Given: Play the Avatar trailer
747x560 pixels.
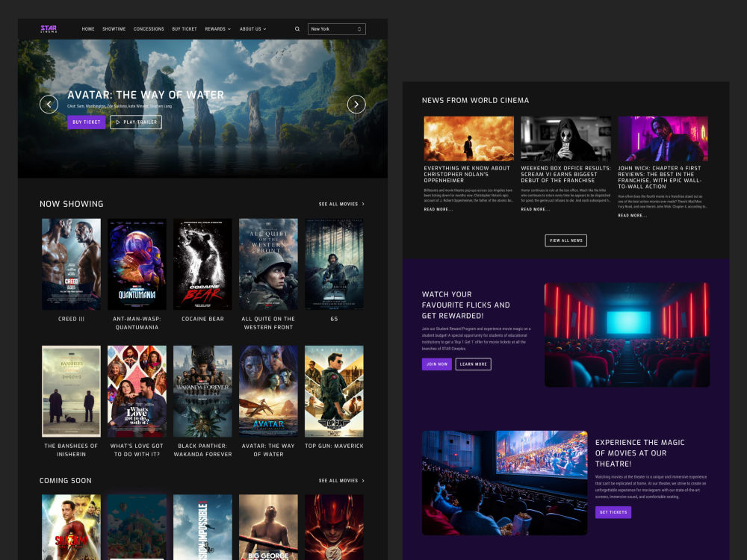Looking at the screenshot, I should pos(136,122).
